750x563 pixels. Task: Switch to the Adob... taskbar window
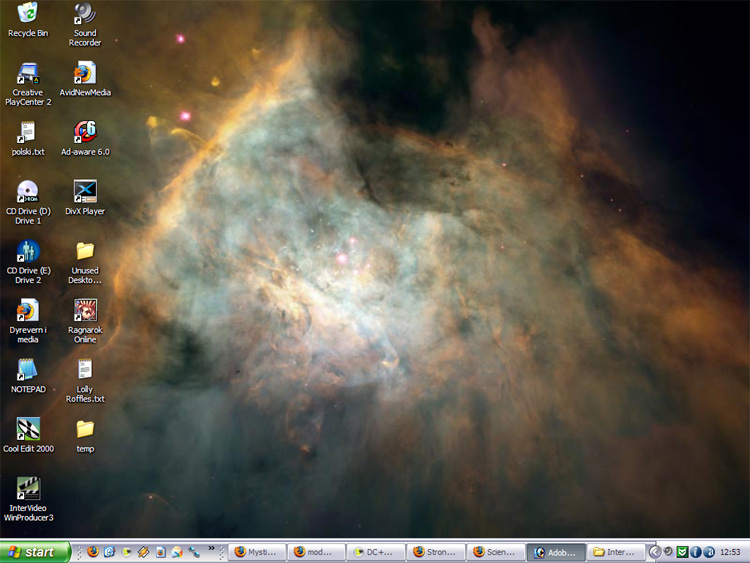pos(555,552)
